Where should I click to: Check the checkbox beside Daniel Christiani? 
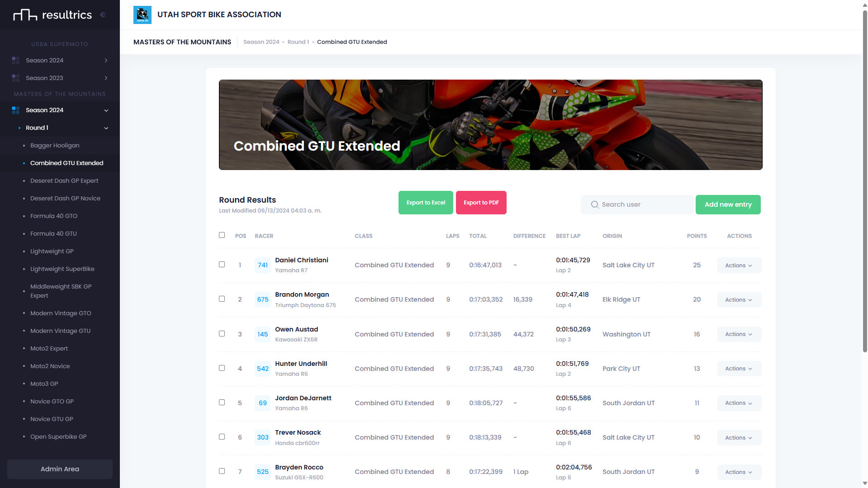pos(222,265)
